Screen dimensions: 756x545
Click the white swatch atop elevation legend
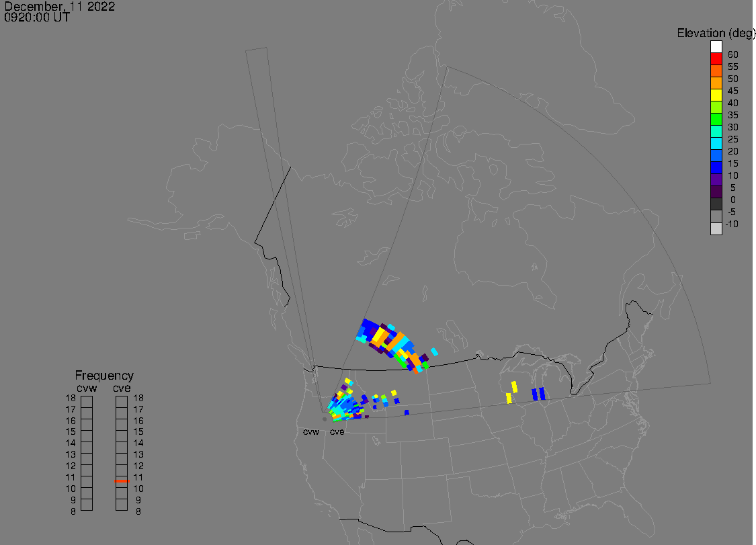(716, 48)
